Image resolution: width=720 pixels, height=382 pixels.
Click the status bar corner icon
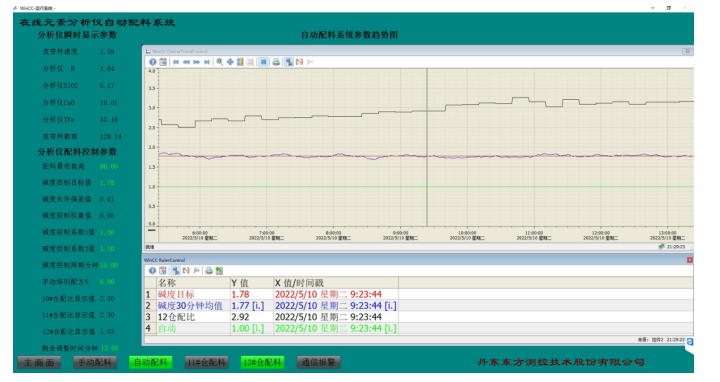690,342
